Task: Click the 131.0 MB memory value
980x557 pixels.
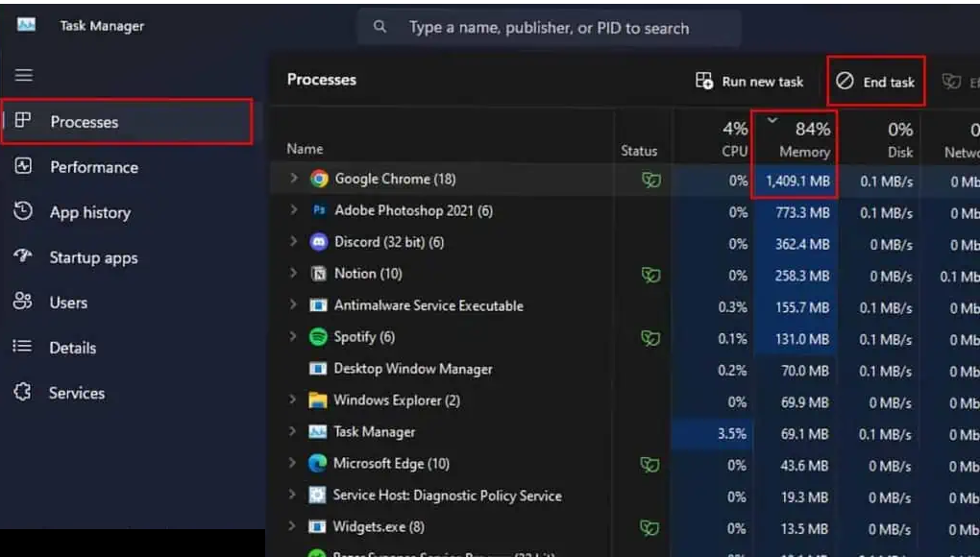Action: (802, 340)
